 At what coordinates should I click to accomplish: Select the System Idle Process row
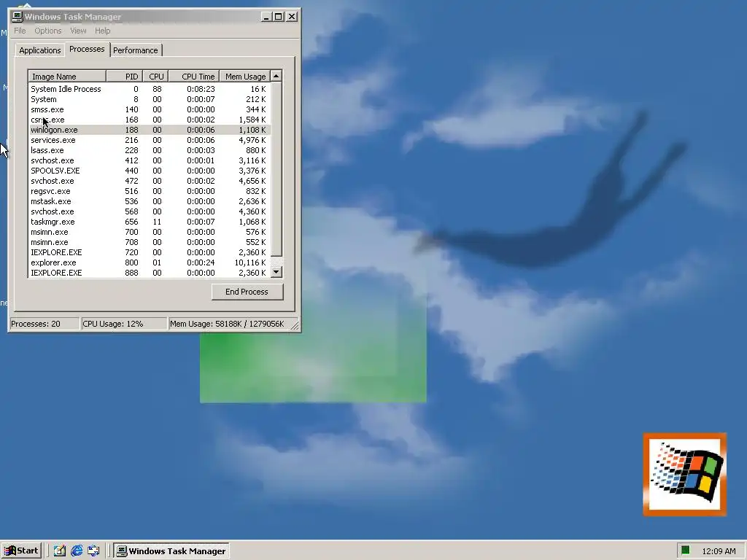(149, 89)
